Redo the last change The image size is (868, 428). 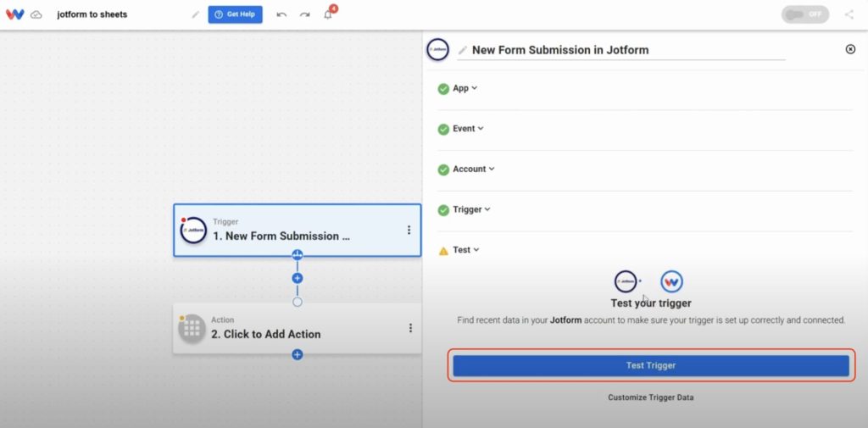pyautogui.click(x=304, y=15)
